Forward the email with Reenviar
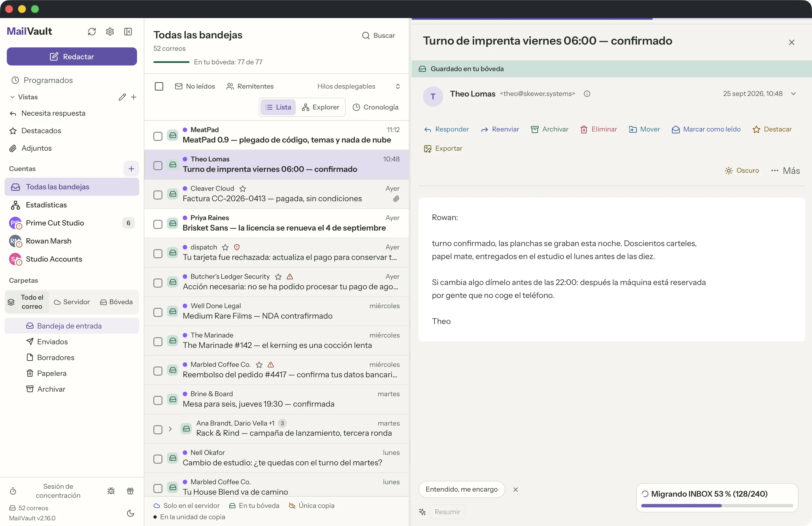Screen dimensions: 812x526 [500, 130]
